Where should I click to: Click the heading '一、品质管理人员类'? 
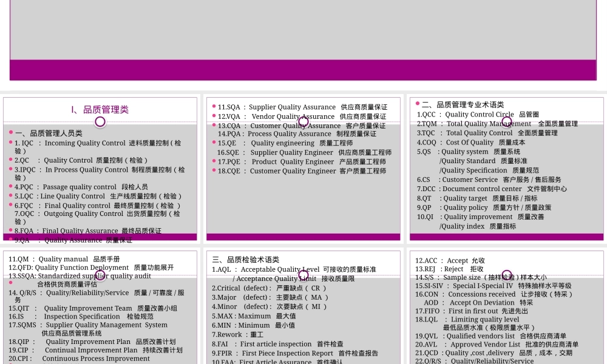click(x=49, y=133)
